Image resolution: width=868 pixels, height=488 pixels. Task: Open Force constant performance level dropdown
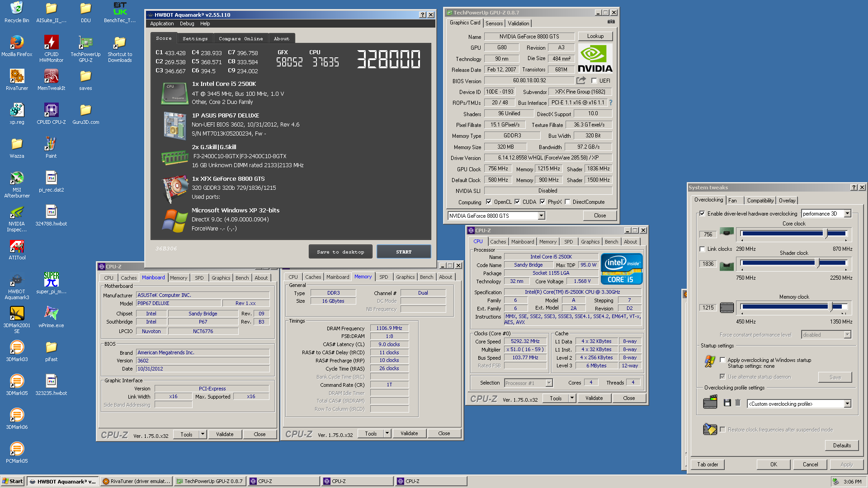(826, 335)
